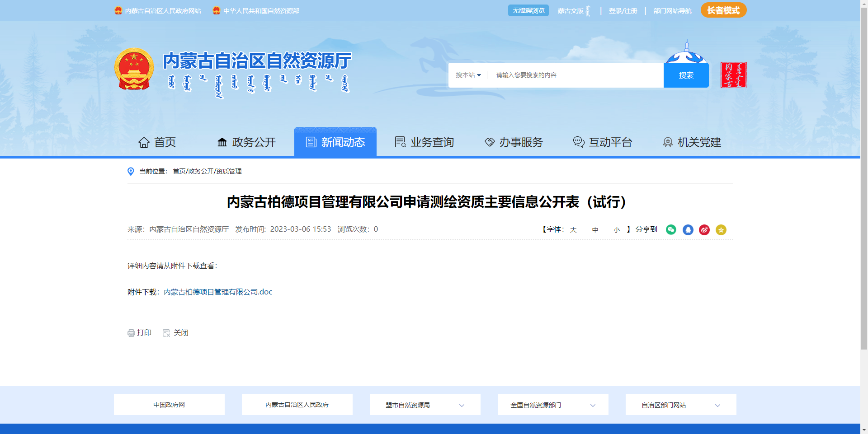868x434 pixels.
Task: Share article via red Weibo icon
Action: coord(704,230)
